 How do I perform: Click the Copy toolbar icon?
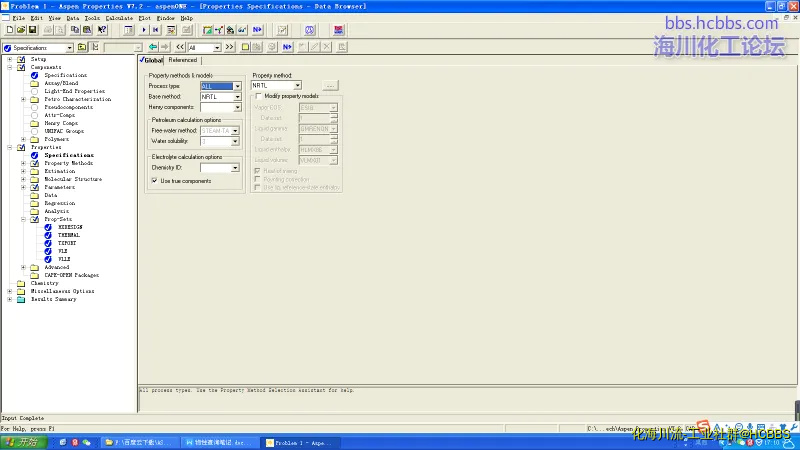tap(75, 30)
